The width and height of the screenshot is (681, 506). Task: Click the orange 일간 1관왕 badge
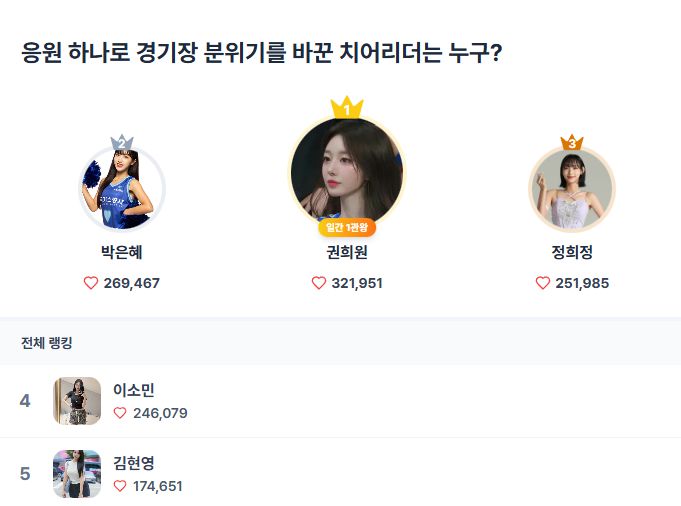[x=347, y=227]
